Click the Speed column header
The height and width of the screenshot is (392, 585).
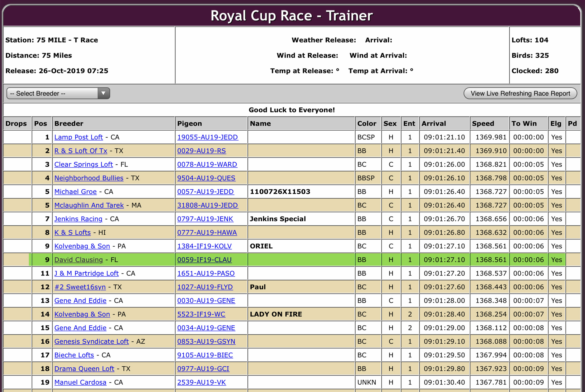[x=483, y=123]
